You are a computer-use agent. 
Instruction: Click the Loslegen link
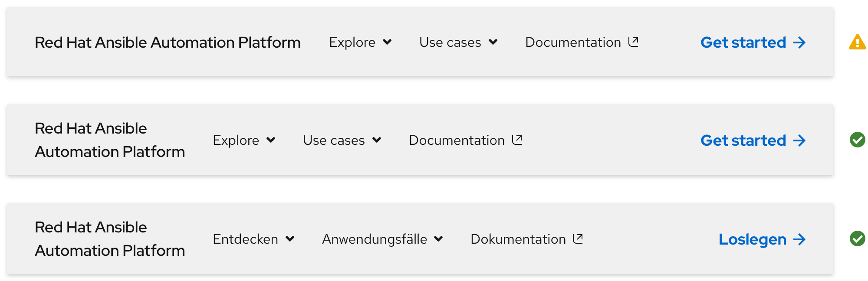pyautogui.click(x=752, y=239)
